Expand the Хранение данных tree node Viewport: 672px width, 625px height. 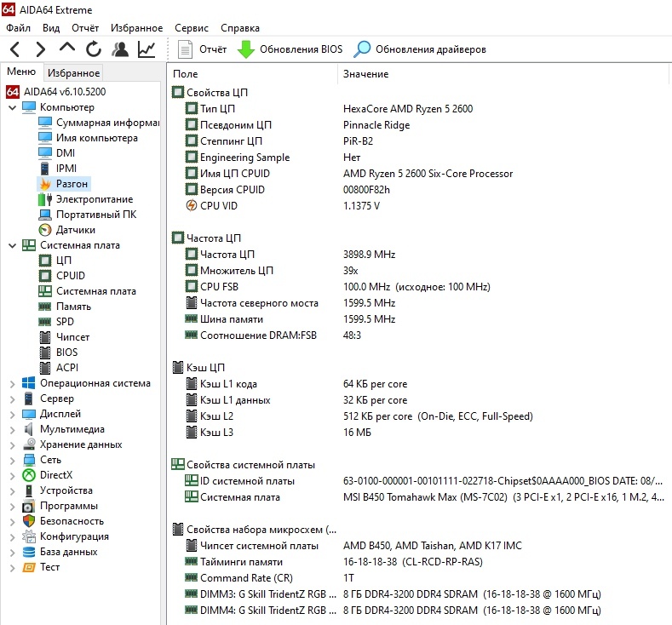click(13, 445)
